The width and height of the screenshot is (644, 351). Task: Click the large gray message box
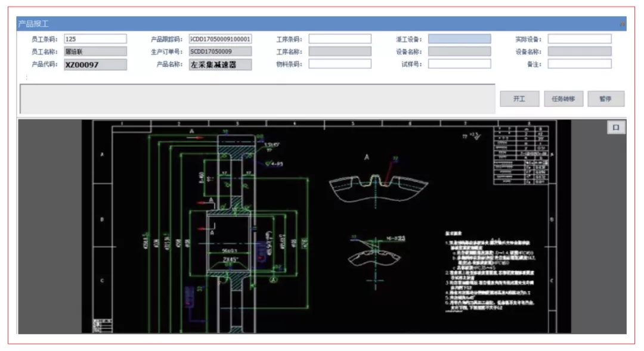[258, 99]
